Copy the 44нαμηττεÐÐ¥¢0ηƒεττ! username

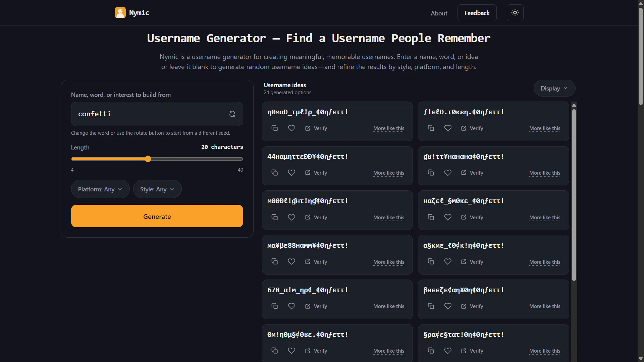[x=275, y=173]
